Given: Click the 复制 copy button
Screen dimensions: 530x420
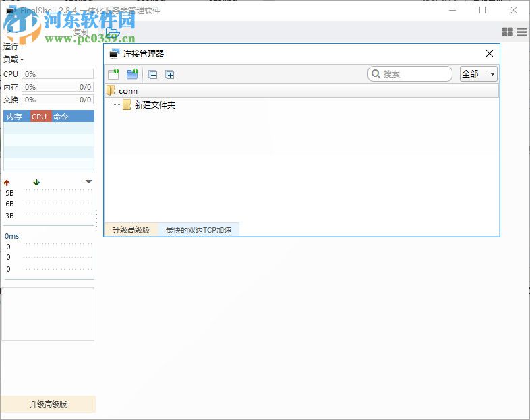Looking at the screenshot, I should [81, 32].
